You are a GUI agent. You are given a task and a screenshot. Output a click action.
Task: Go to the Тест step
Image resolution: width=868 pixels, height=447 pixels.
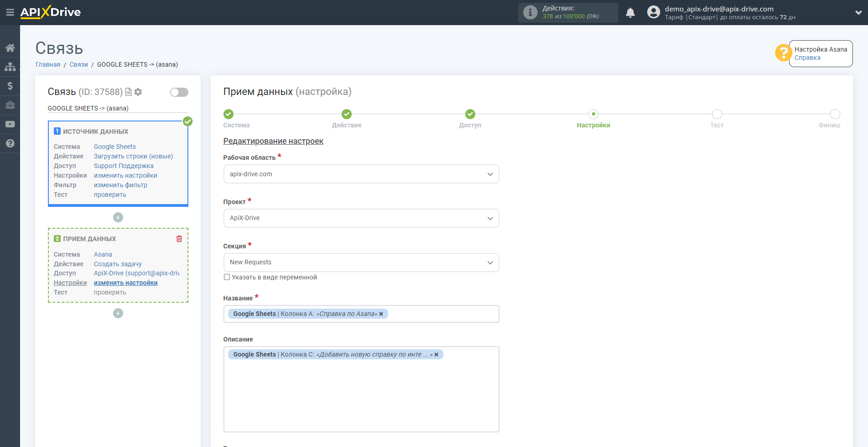pos(717,114)
